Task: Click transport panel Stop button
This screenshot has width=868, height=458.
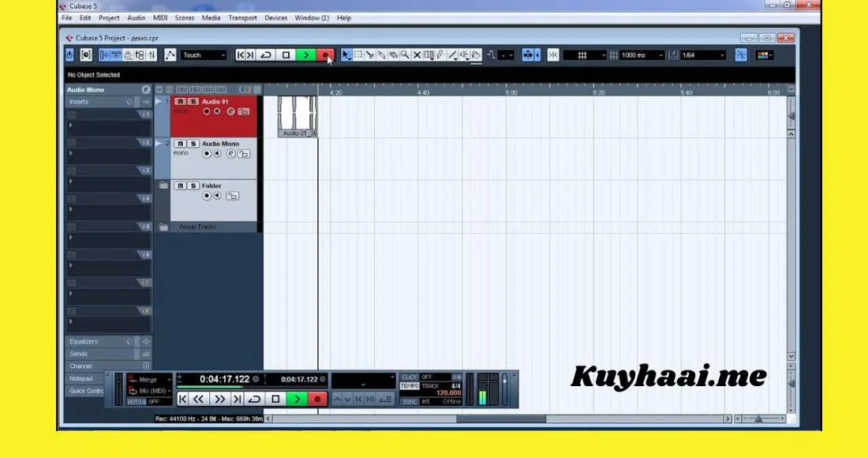Action: [x=275, y=399]
